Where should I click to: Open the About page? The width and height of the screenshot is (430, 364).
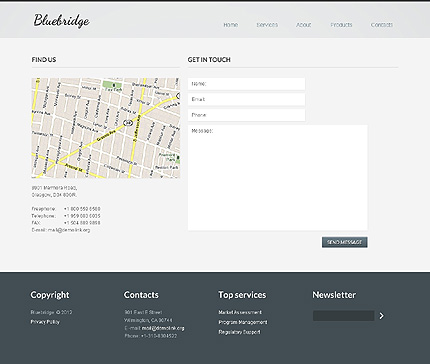(304, 25)
